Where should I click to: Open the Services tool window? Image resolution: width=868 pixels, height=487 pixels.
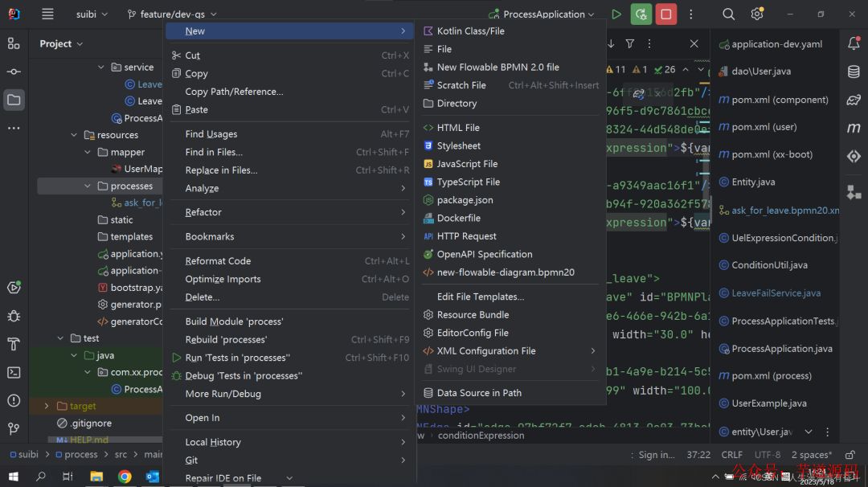14,288
